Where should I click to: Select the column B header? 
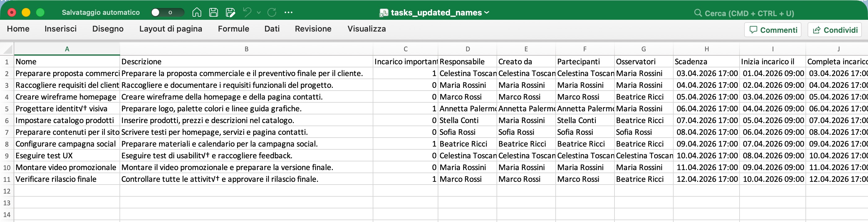tap(246, 49)
